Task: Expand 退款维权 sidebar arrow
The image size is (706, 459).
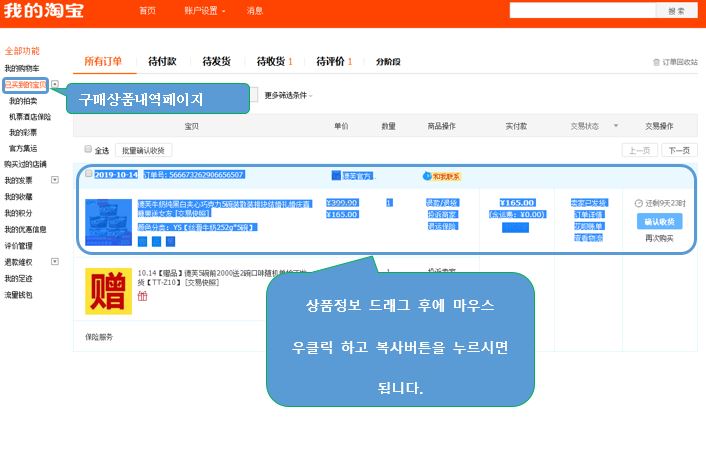Action: tap(55, 262)
